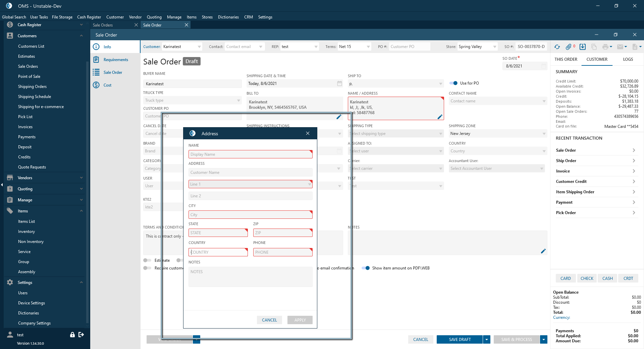Click the CRDT payment button

[x=628, y=279]
